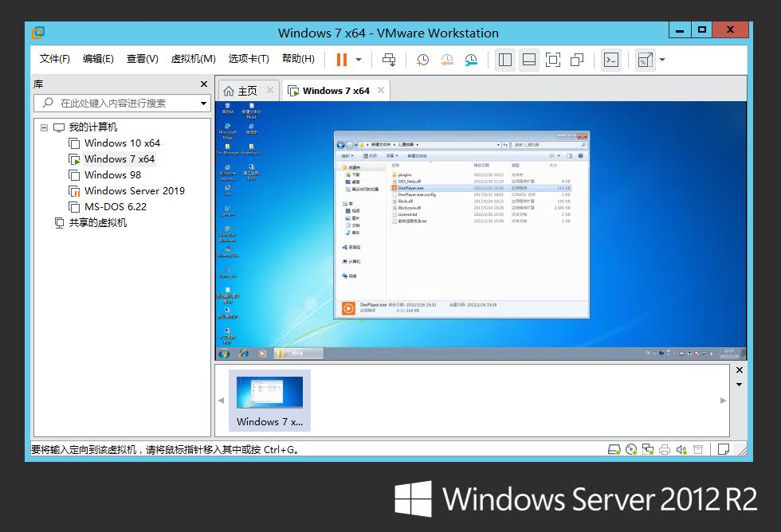Collapse the 我的计算机 tree node
The height and width of the screenshot is (532, 781).
point(45,127)
